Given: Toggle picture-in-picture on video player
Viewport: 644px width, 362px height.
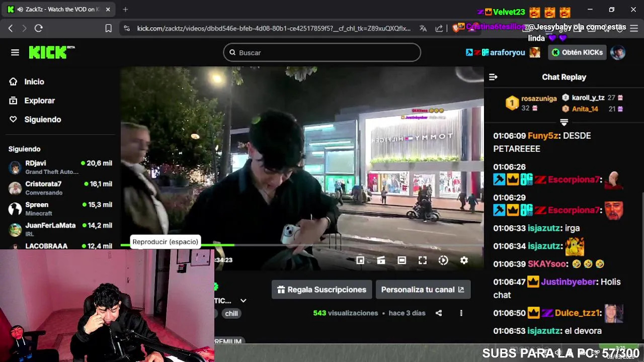Looking at the screenshot, I should 360,260.
